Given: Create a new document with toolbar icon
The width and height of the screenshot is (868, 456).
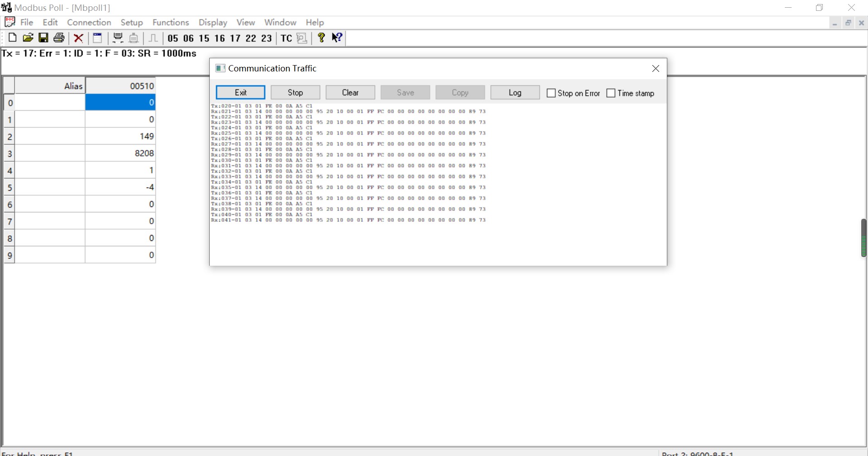Looking at the screenshot, I should [x=12, y=38].
